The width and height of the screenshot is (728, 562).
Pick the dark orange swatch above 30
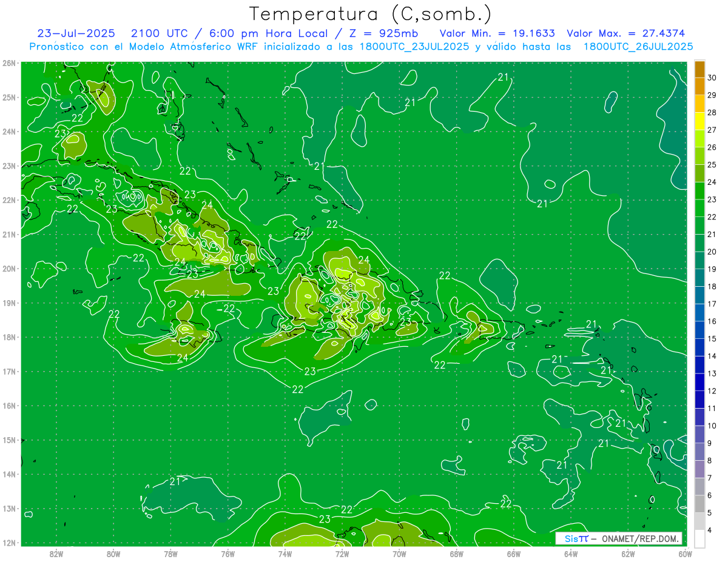pyautogui.click(x=699, y=69)
